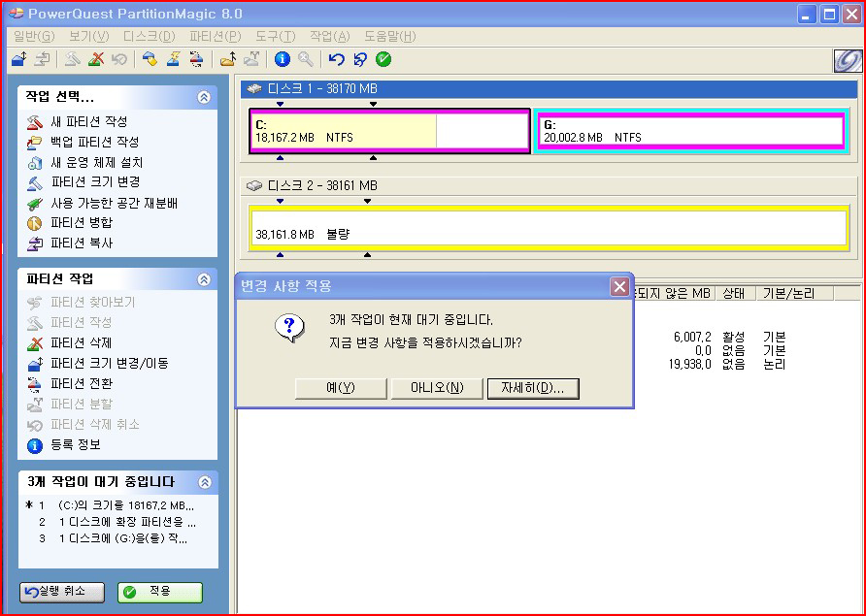Viewport: 866px width, 616px height.
Task: Select 파티션 복사 task
Action: click(x=82, y=243)
